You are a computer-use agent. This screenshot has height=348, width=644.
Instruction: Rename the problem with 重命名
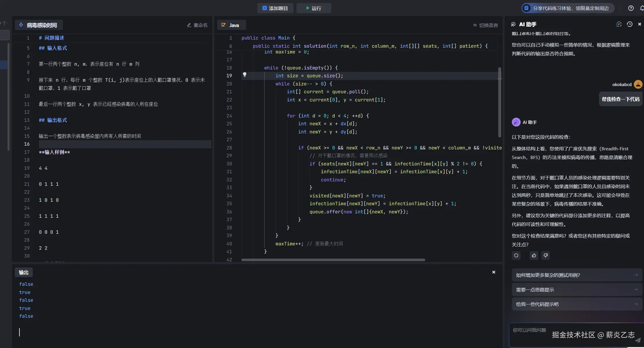(x=197, y=25)
